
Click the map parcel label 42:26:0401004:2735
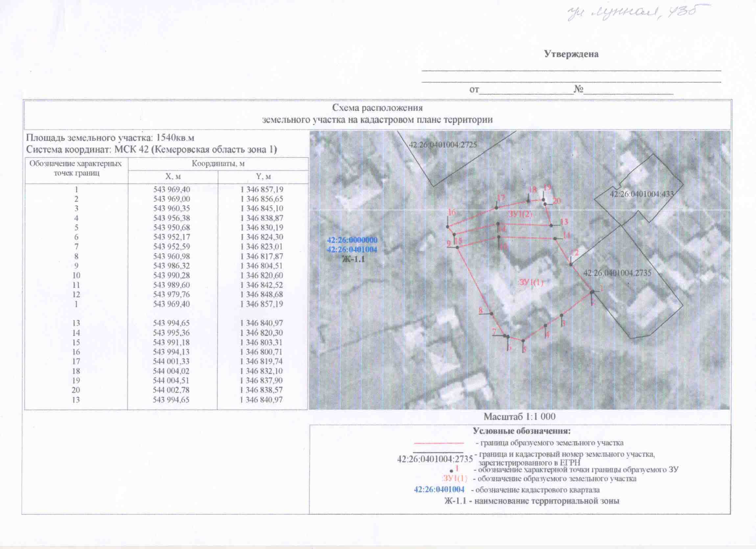pos(617,273)
